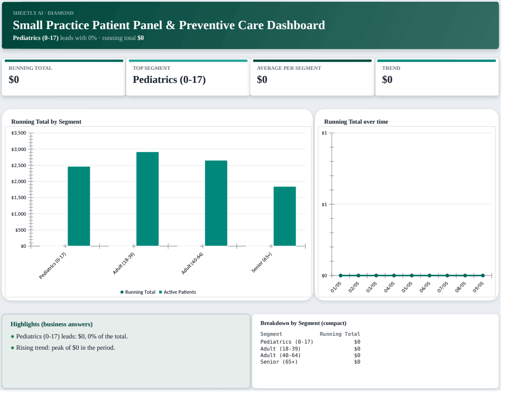Image resolution: width=532 pixels, height=400 pixels.
Task: Click the RUNNING TOTAL card label
Action: (30, 68)
